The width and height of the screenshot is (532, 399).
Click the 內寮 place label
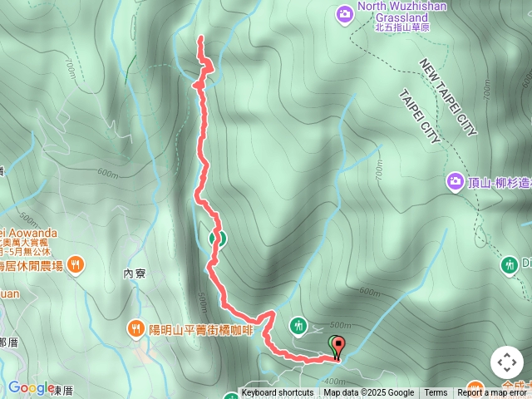(x=135, y=273)
